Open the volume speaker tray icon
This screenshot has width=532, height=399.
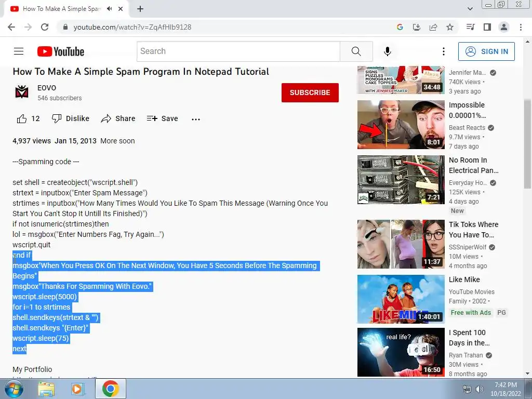click(x=480, y=389)
